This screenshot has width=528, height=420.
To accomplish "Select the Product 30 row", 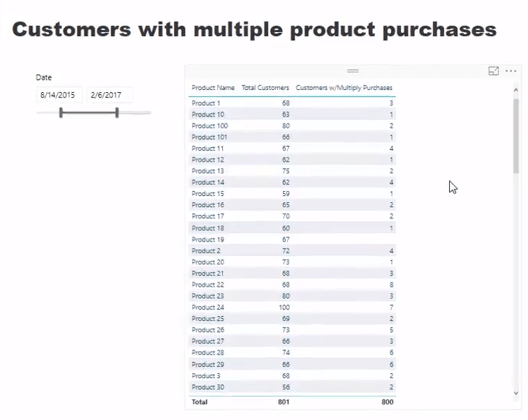I will 292,387.
